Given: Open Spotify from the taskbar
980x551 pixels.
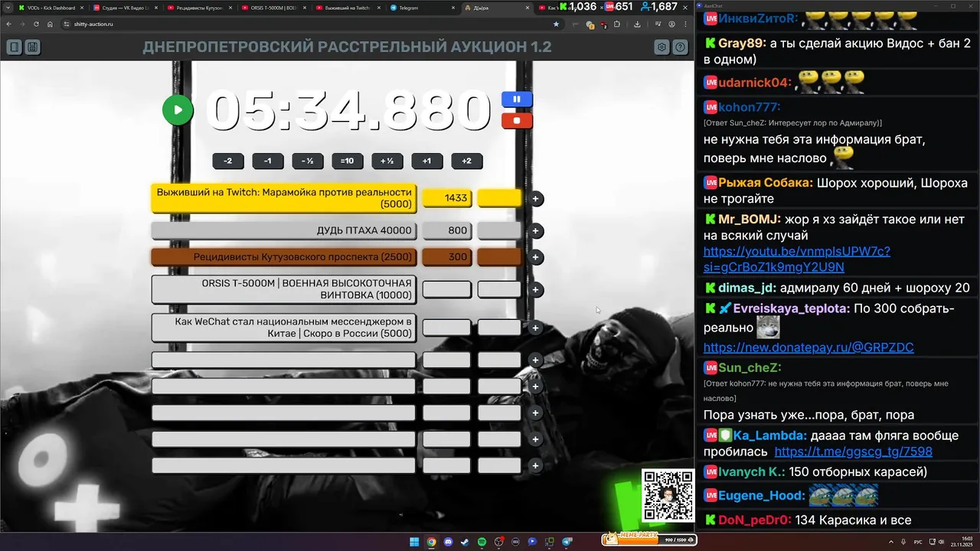Looking at the screenshot, I should [x=482, y=542].
